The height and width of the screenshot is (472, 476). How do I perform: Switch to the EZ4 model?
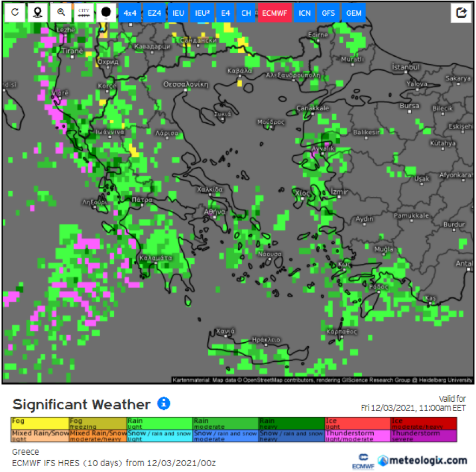pyautogui.click(x=154, y=13)
